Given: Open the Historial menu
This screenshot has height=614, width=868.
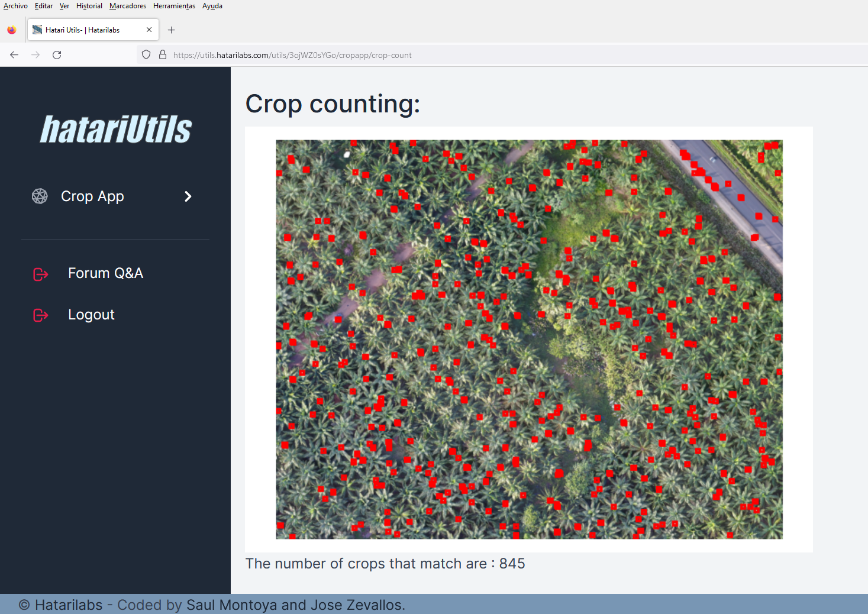Looking at the screenshot, I should [x=89, y=6].
